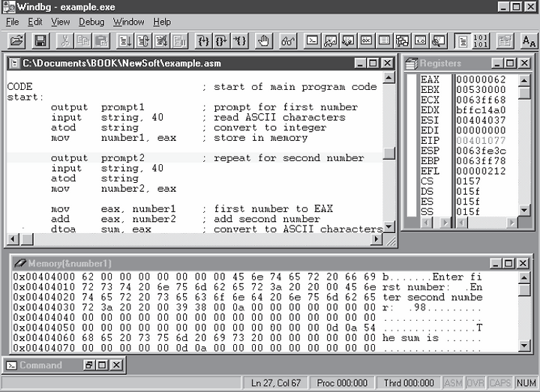This screenshot has width=540, height=392.
Task: Click the Restart debugging toolbar icon
Action: click(x=143, y=41)
